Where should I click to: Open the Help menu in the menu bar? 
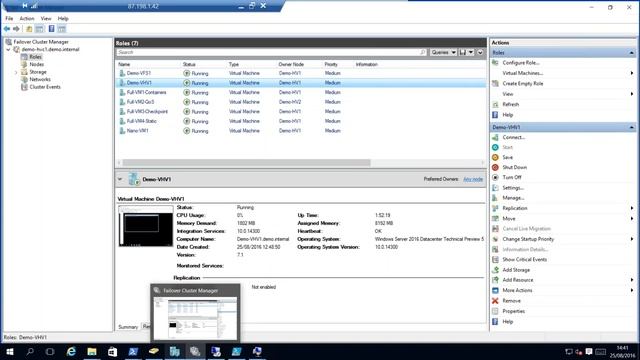click(x=63, y=18)
